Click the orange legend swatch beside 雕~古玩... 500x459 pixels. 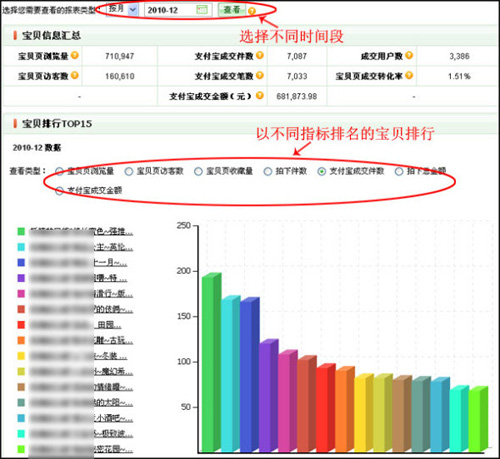(21, 340)
